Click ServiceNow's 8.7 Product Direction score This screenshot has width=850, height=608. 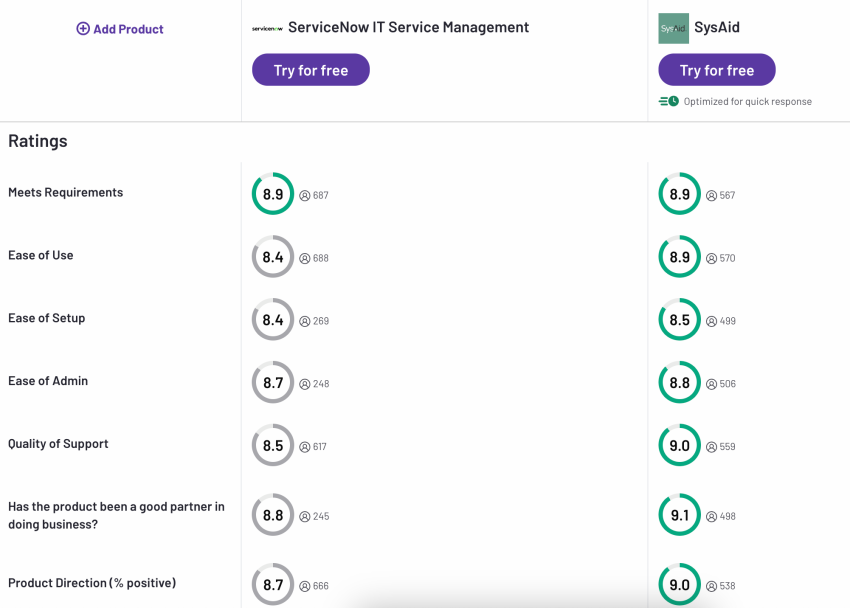(273, 585)
